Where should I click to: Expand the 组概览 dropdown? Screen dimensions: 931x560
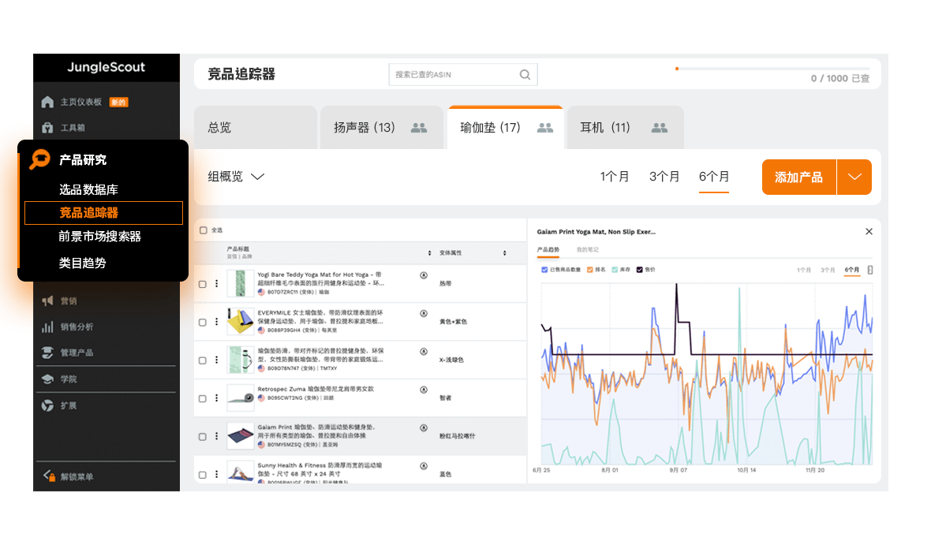236,177
